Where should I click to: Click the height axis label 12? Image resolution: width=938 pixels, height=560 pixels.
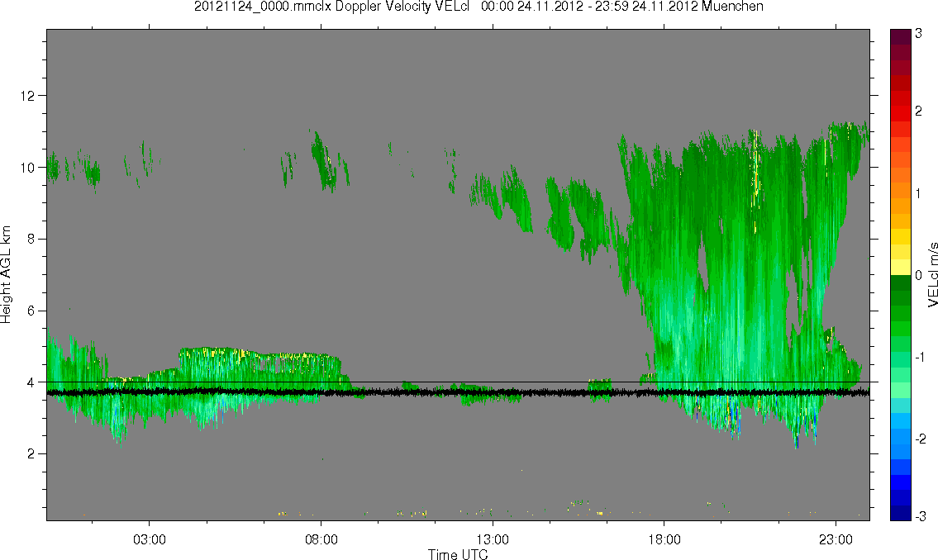tap(27, 96)
